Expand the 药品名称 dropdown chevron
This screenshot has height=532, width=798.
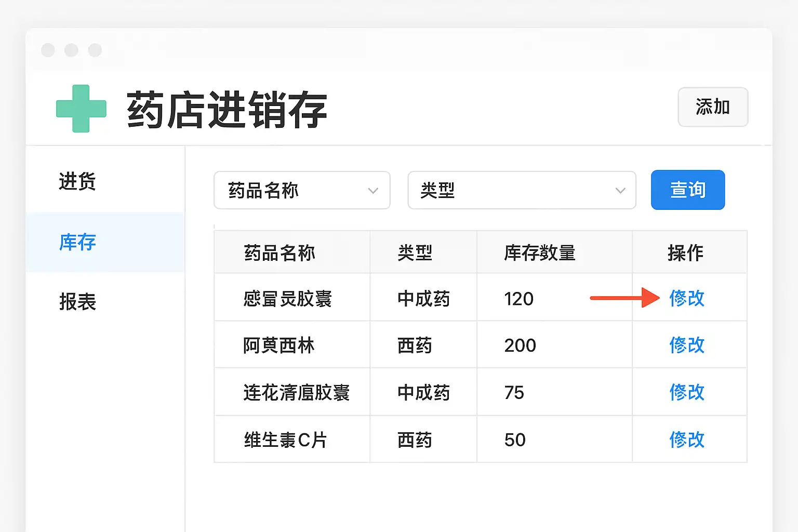[373, 191]
